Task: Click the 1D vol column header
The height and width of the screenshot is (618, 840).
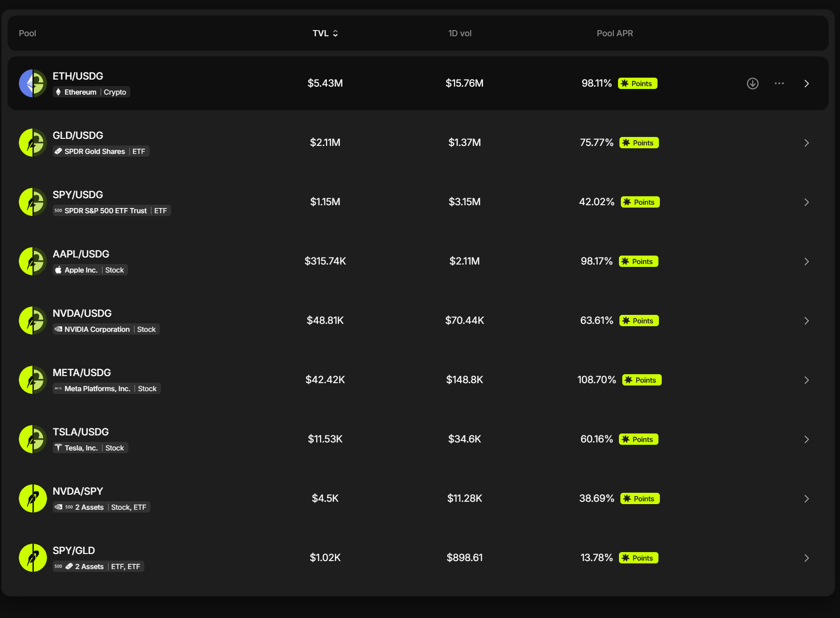Action: point(460,33)
